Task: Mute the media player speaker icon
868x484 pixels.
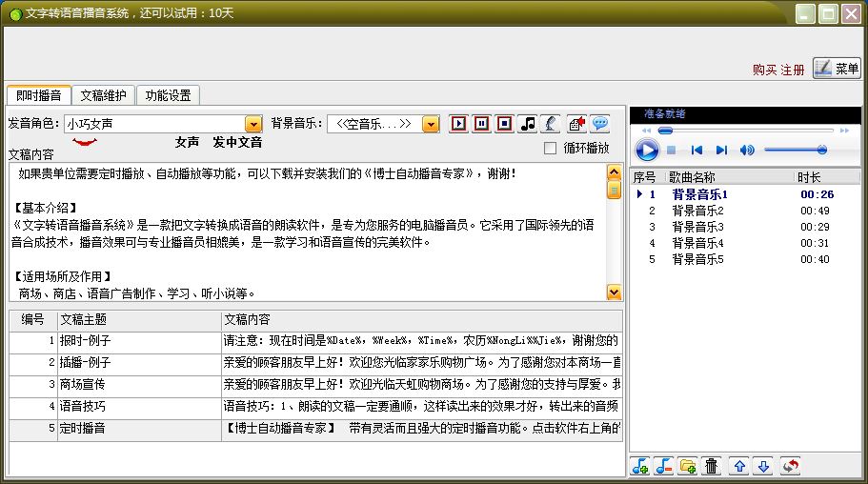Action: point(747,151)
